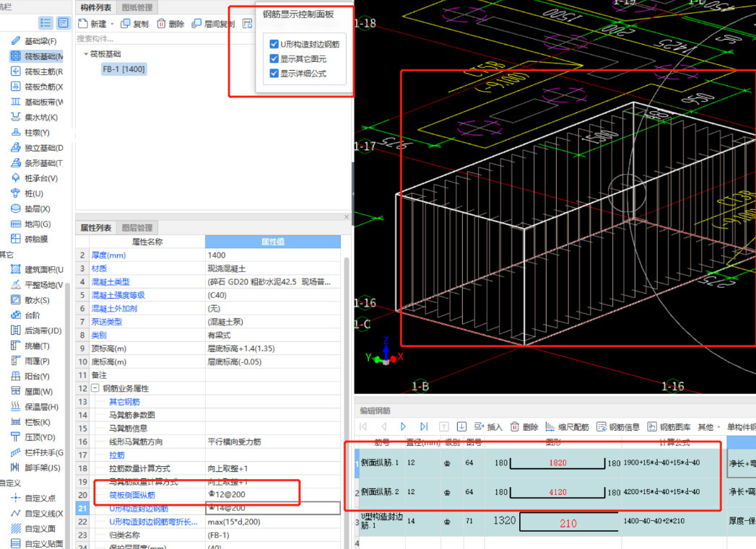The image size is (756, 549).
Task: Open the 其它钢筋 property link
Action: (x=124, y=402)
